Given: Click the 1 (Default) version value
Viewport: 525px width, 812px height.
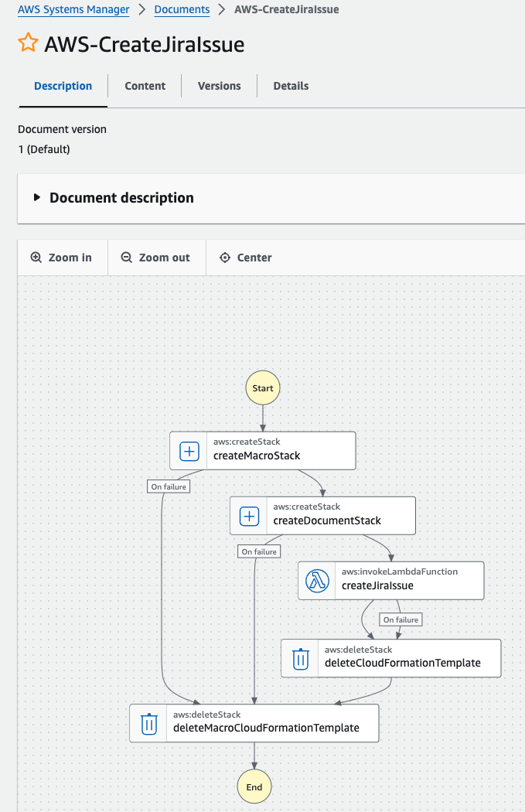Looking at the screenshot, I should [x=44, y=149].
